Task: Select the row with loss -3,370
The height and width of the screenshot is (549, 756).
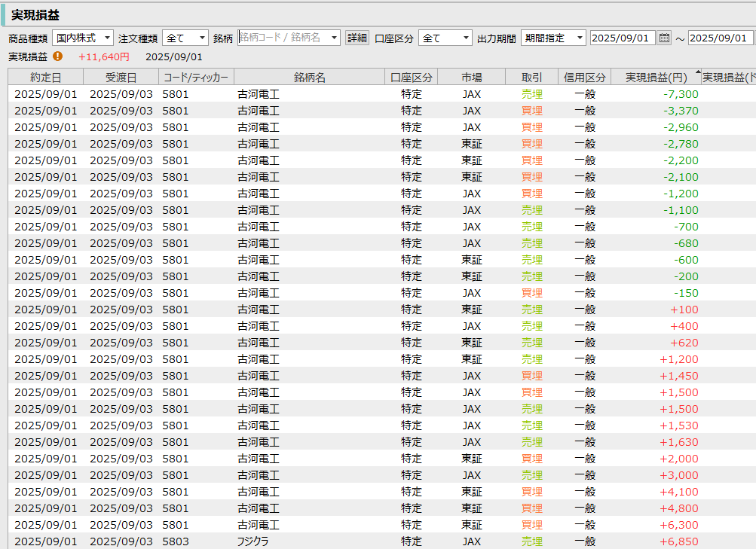Action: coord(382,111)
